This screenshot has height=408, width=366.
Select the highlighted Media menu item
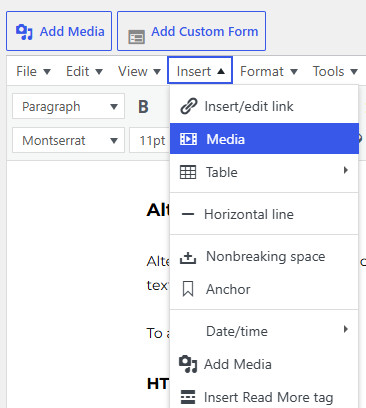click(264, 139)
